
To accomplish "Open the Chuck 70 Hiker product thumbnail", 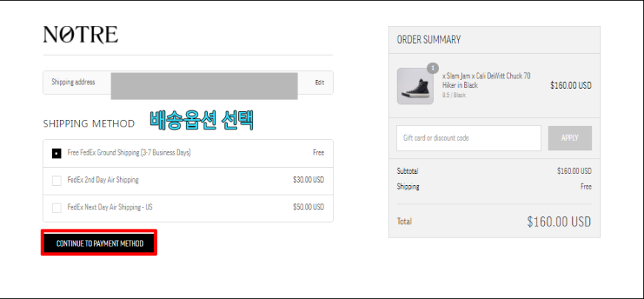I will click(415, 87).
